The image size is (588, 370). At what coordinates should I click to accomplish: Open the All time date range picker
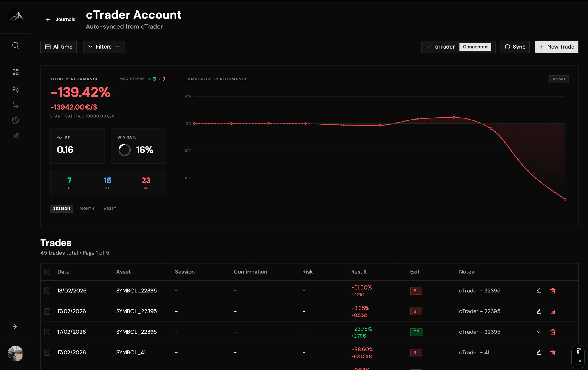coord(59,47)
